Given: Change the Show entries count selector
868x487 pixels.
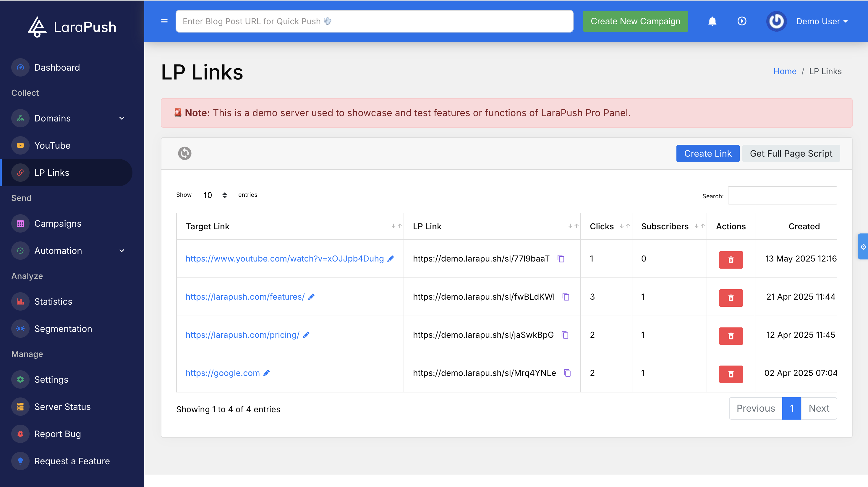Looking at the screenshot, I should click(x=215, y=195).
